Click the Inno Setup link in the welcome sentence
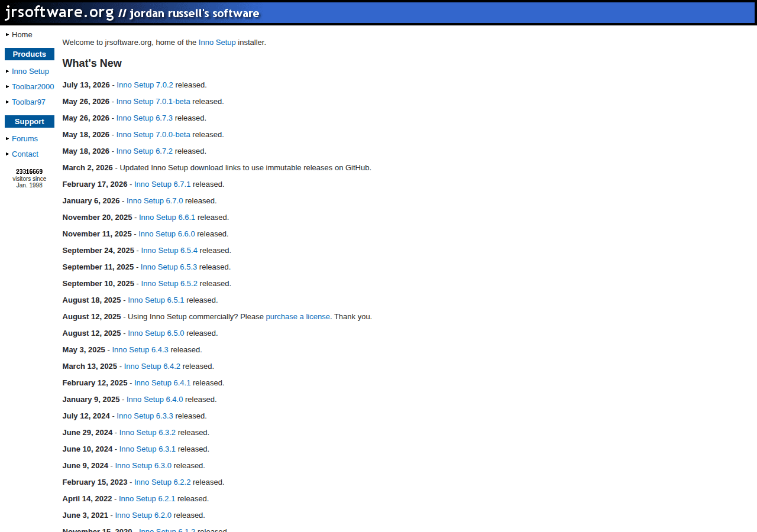The width and height of the screenshot is (757, 532). coord(217,43)
